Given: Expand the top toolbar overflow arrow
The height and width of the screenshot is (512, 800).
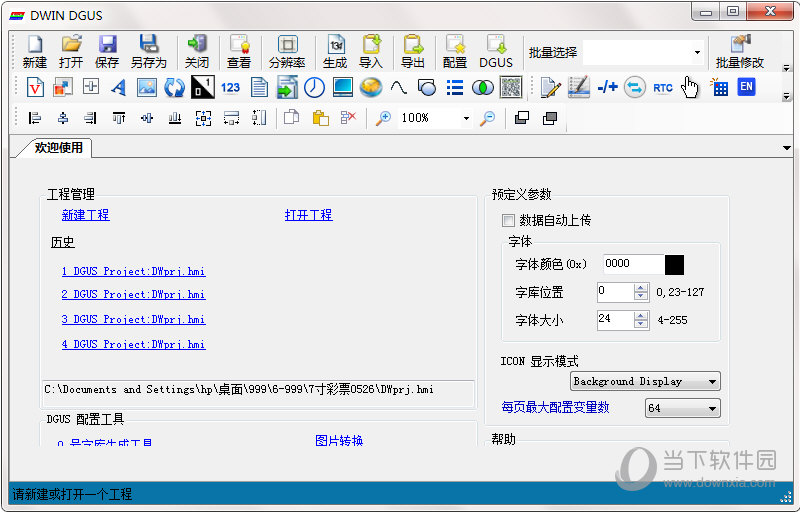Looking at the screenshot, I should (786, 67).
